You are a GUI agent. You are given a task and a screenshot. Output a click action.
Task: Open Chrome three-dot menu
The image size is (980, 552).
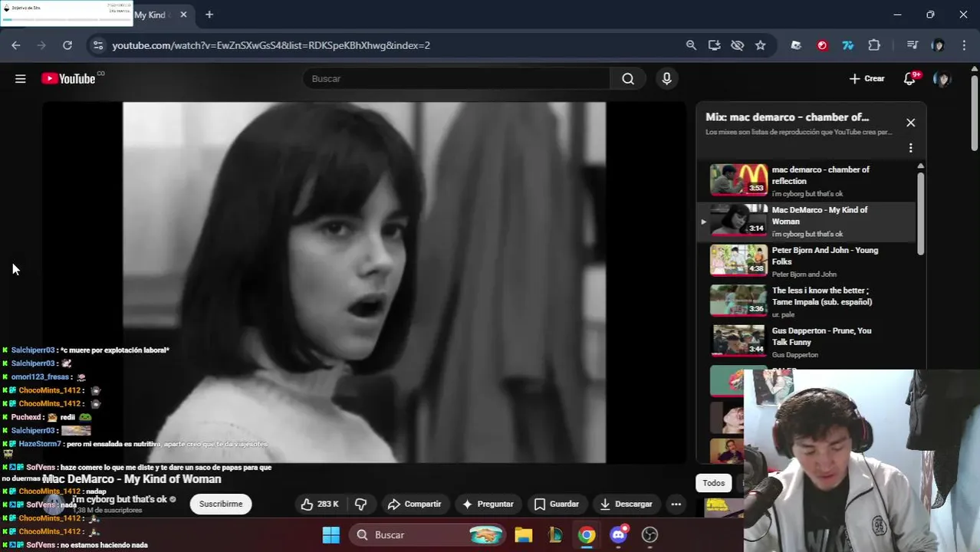click(x=964, y=45)
